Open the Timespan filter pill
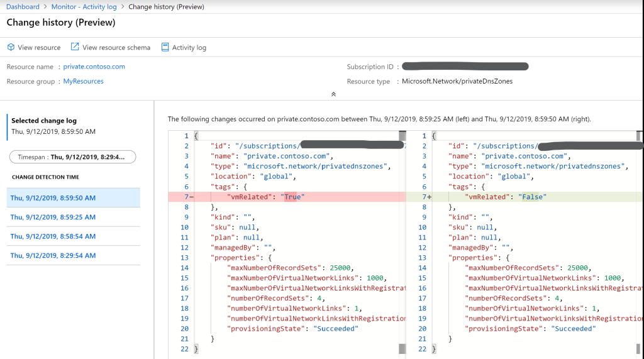The width and height of the screenshot is (644, 359). coord(72,157)
